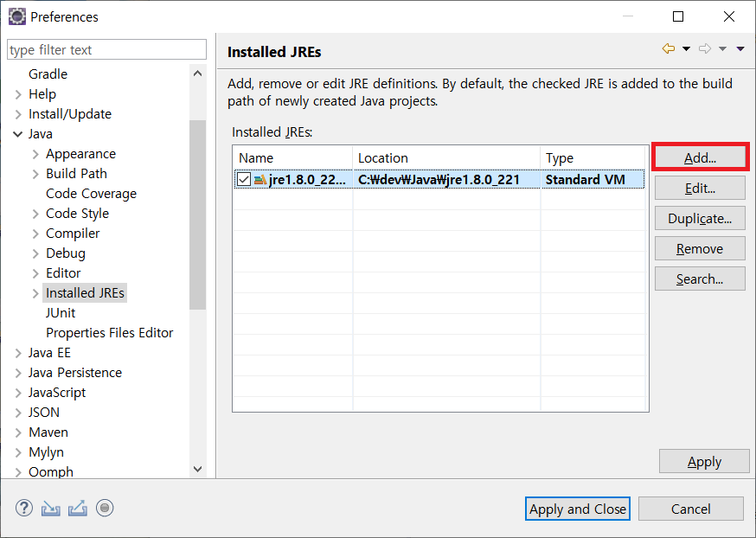Viewport: 756px width, 538px height.
Task: Expand the Install/Update tree node
Action: pos(18,114)
